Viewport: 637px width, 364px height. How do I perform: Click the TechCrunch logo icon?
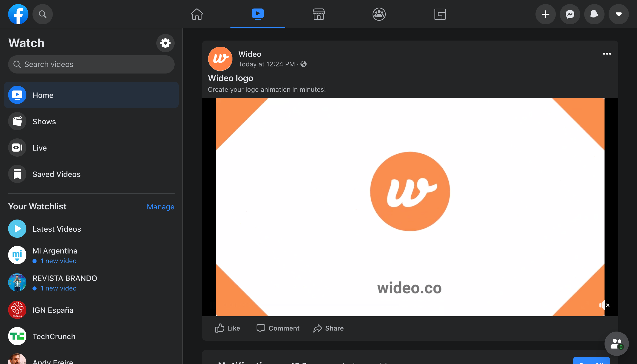coord(17,336)
